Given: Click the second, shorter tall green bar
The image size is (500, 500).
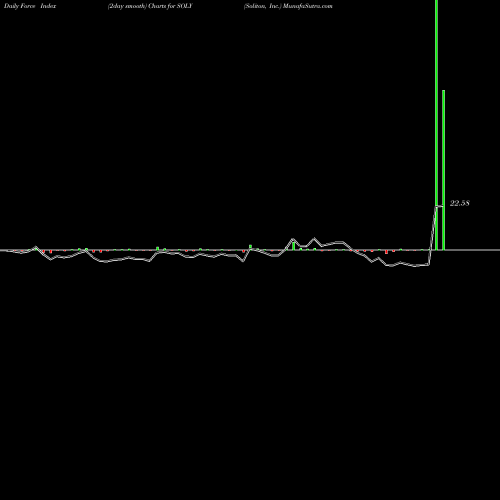Looking at the screenshot, I should [x=443, y=170].
